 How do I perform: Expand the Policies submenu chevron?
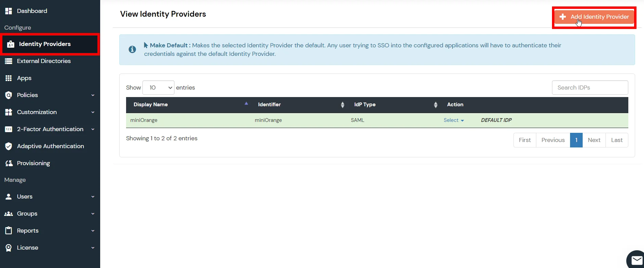(93, 95)
